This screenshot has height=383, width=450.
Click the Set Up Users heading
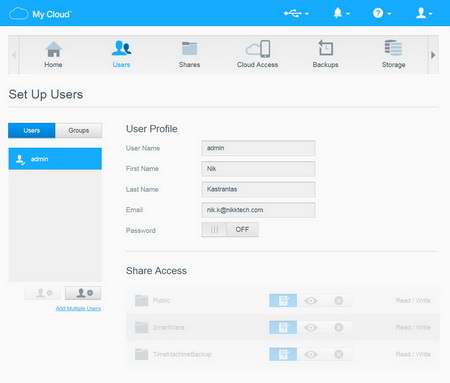(46, 95)
